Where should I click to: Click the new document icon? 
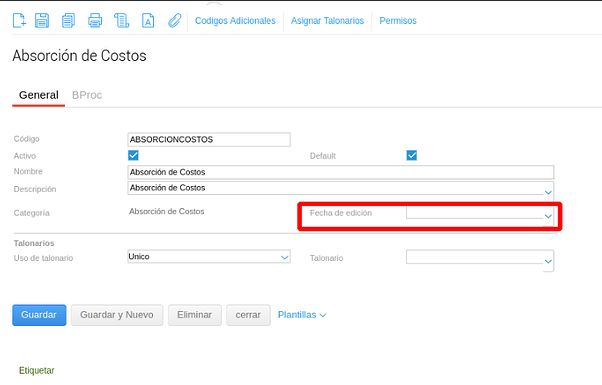(19, 20)
